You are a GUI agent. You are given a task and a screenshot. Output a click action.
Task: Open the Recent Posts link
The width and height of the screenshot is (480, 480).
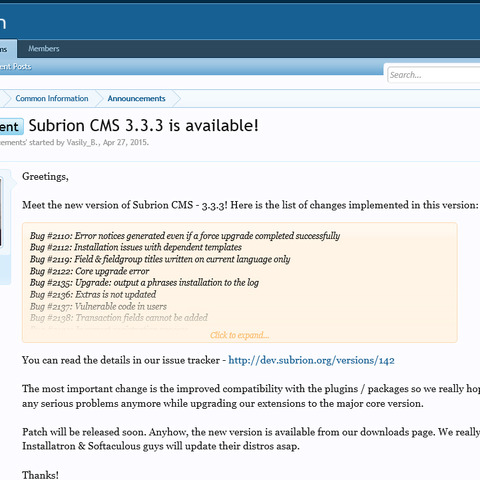click(15, 67)
